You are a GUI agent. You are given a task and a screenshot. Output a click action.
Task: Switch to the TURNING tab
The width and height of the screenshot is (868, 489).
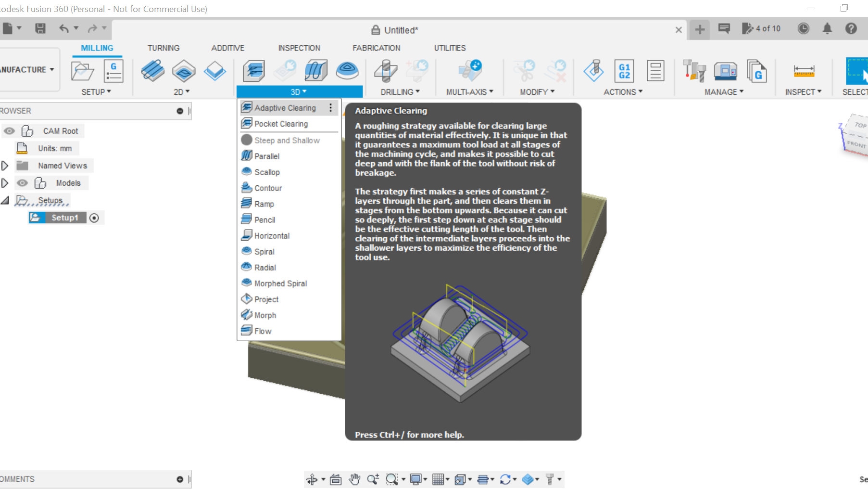pos(164,48)
